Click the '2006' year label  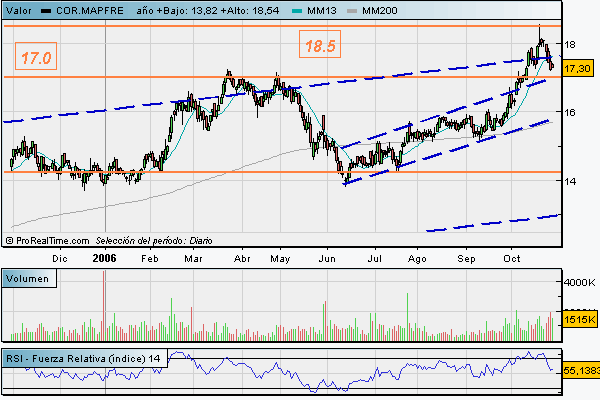click(104, 258)
